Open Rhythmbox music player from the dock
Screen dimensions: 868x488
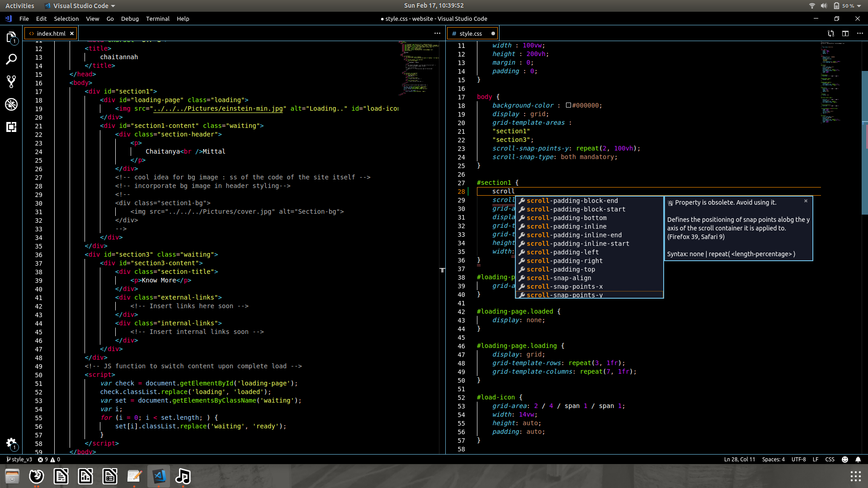[x=183, y=476]
